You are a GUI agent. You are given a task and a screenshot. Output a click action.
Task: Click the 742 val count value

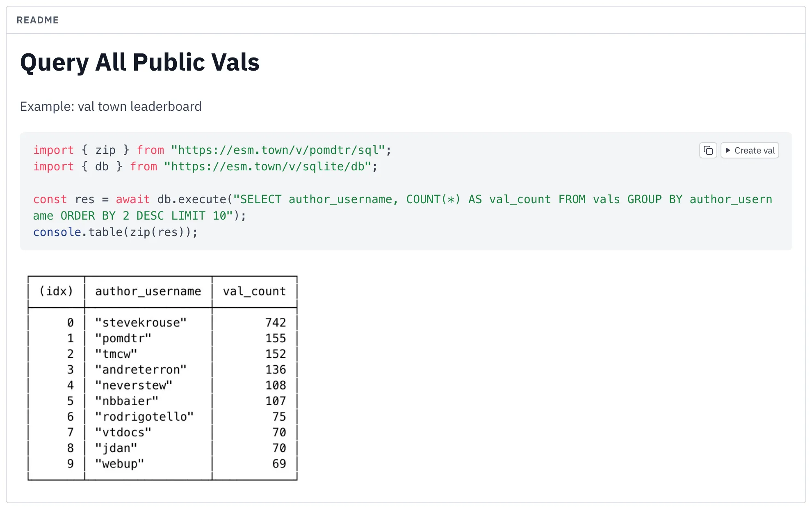pyautogui.click(x=275, y=323)
